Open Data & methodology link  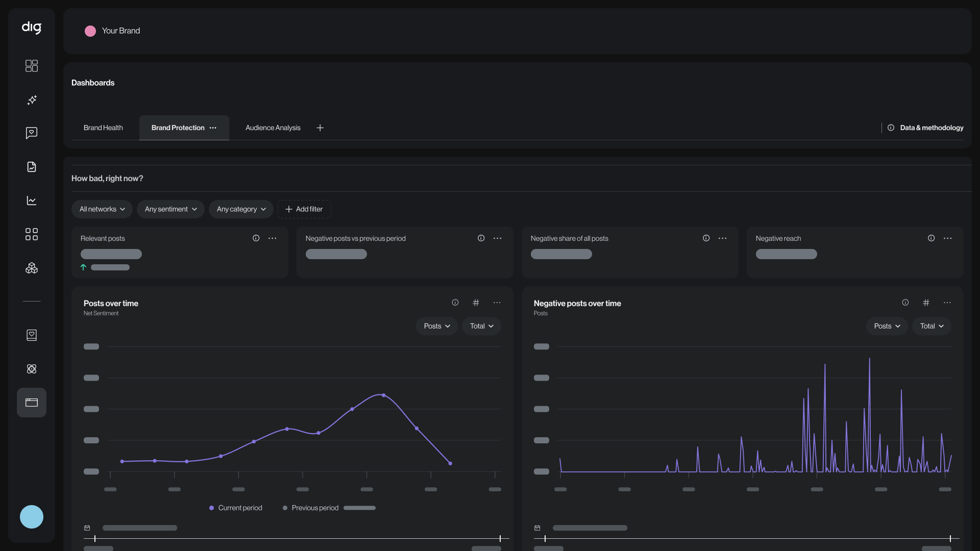(x=932, y=128)
